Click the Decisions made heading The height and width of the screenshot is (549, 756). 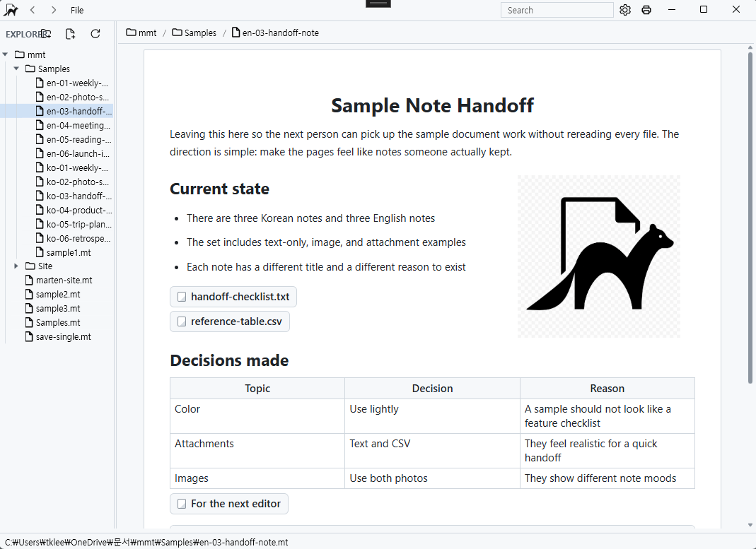click(230, 361)
